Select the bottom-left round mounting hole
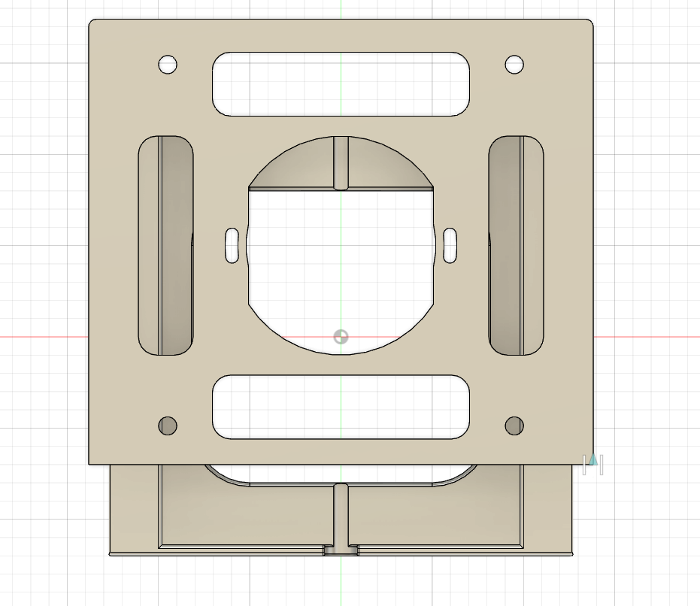Screen dimensions: 700x606 (x=168, y=426)
